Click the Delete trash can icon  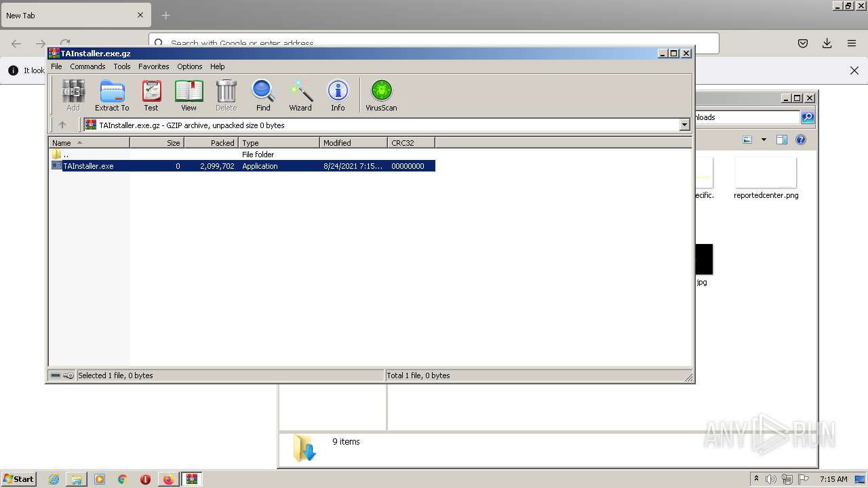coord(226,96)
